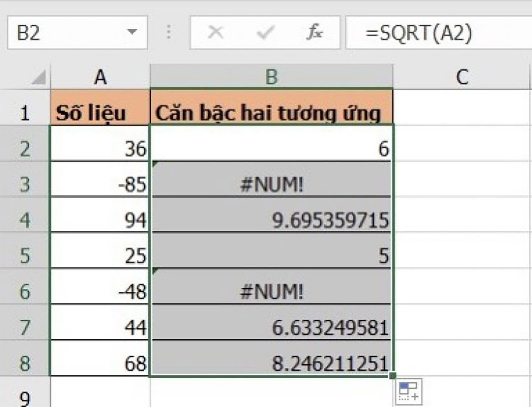Select cell B2 showing 6

pos(272,144)
